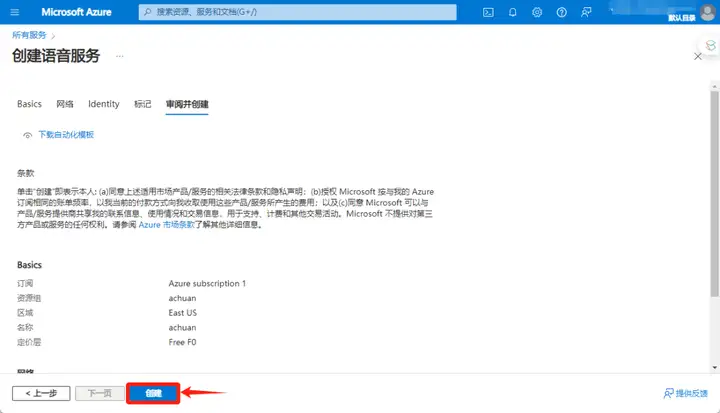Switch to the Basics tab
720x413 pixels.
point(29,104)
